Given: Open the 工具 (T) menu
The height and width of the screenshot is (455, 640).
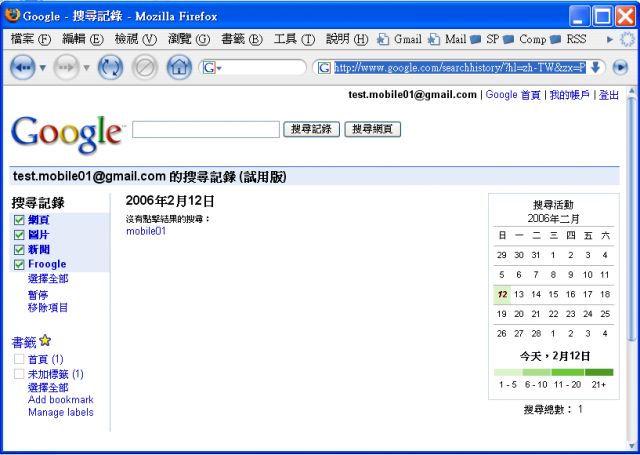Looking at the screenshot, I should 294,39.
